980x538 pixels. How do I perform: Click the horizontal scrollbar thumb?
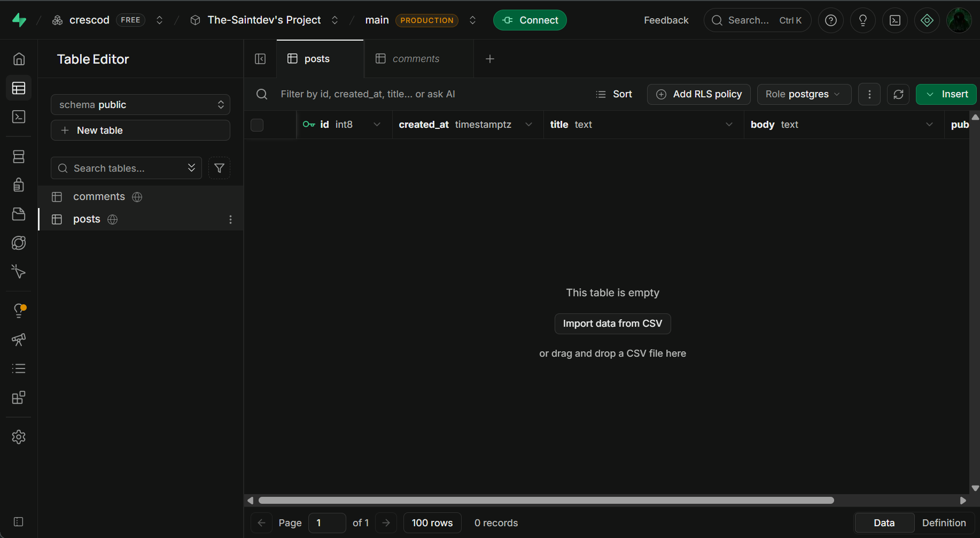[x=546, y=501]
